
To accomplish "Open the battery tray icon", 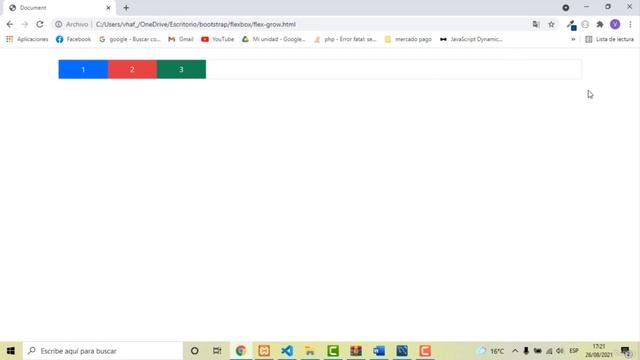I will [x=538, y=351].
